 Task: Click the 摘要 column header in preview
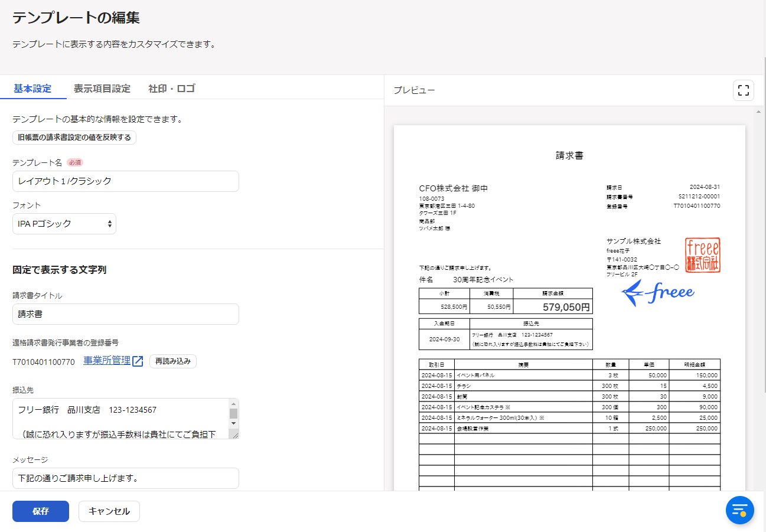(523, 364)
